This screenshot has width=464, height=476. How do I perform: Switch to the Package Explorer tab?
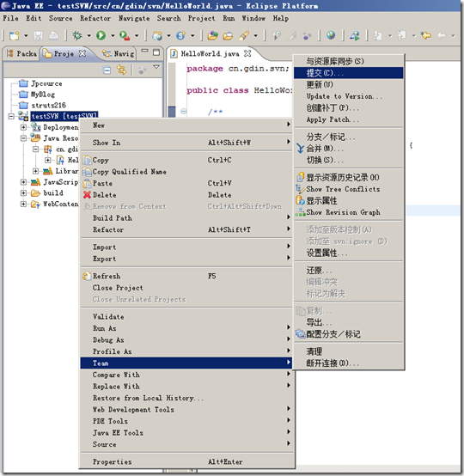[21, 54]
